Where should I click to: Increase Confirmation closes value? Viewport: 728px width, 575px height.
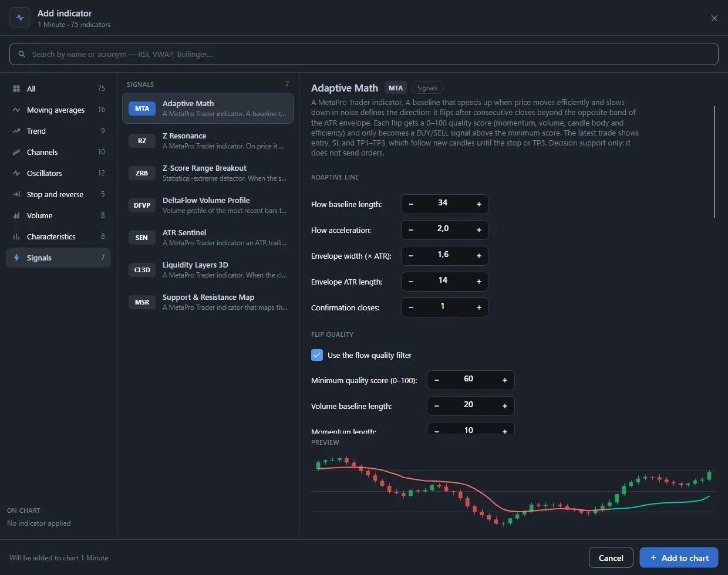tap(479, 307)
